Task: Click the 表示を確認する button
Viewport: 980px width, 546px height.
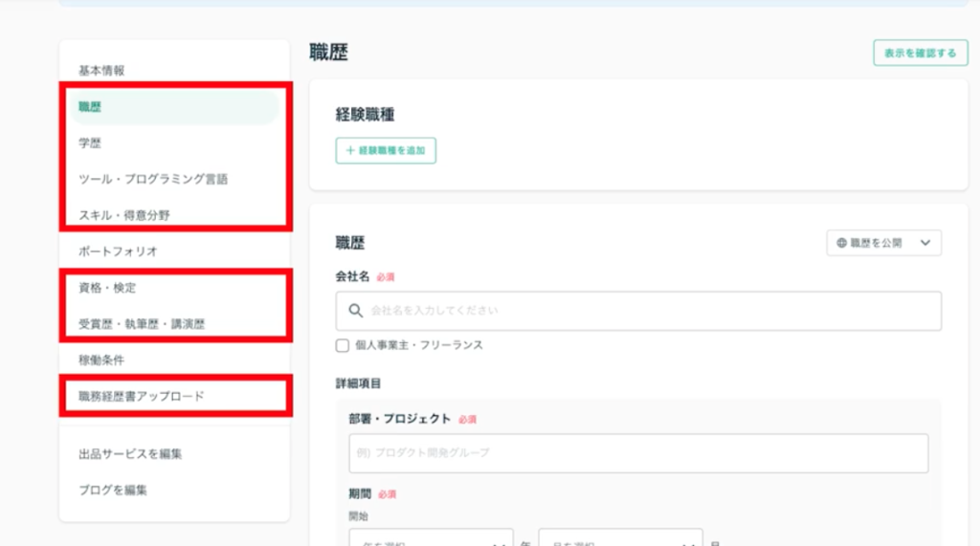Action: (920, 54)
